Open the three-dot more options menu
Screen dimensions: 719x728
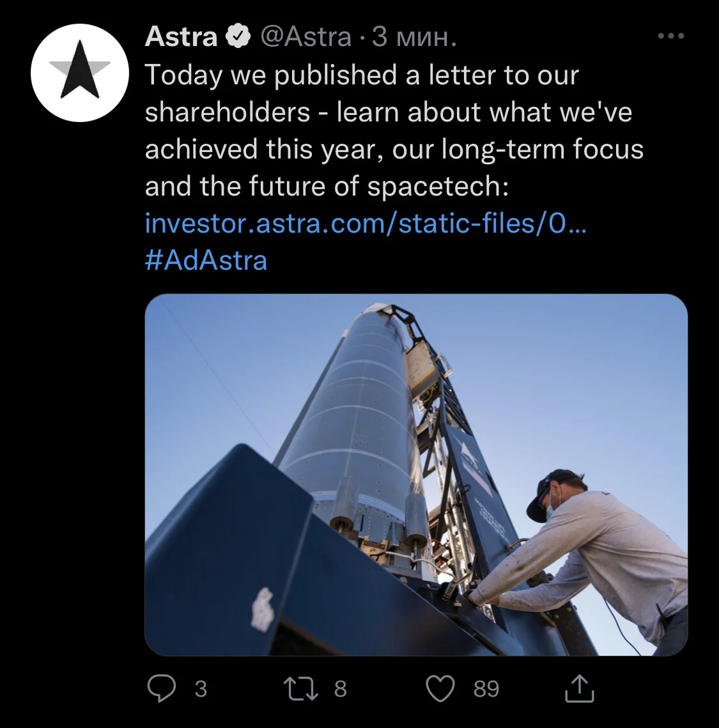670,36
